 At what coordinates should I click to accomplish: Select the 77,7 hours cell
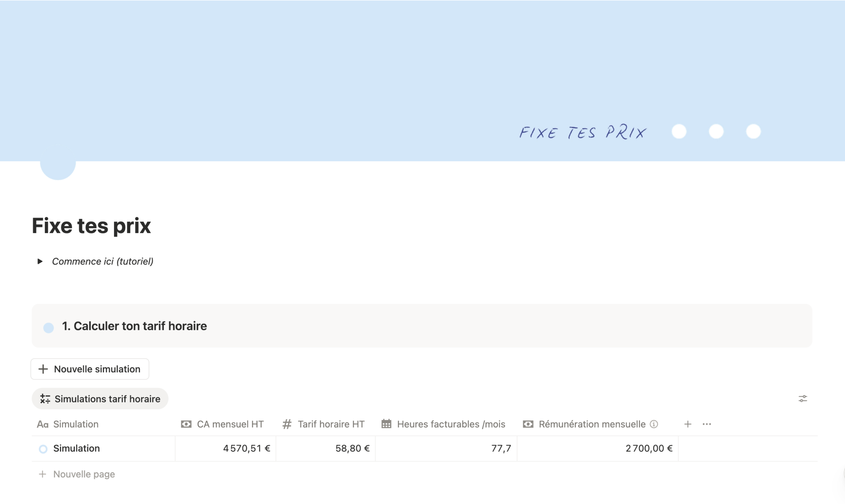coord(446,449)
